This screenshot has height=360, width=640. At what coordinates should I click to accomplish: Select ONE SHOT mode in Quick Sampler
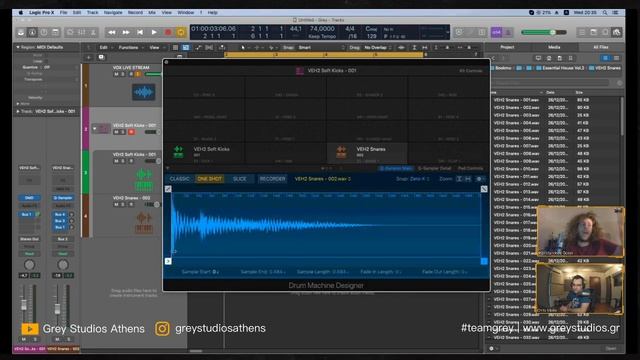click(x=209, y=179)
